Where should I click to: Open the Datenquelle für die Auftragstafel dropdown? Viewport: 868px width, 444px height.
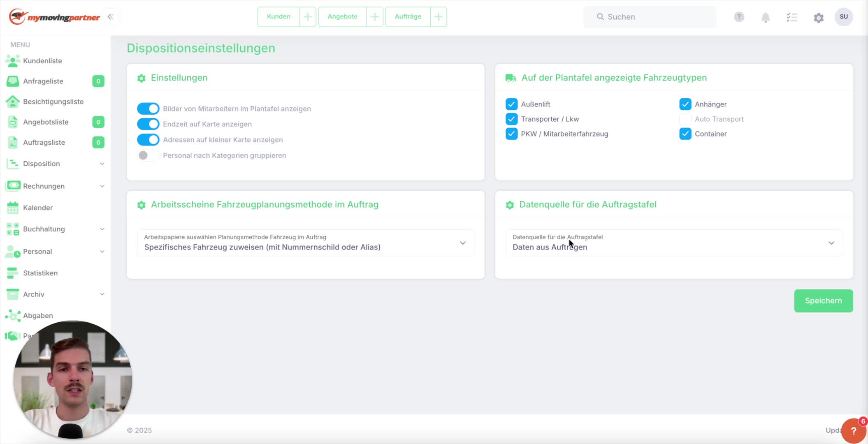tap(673, 243)
